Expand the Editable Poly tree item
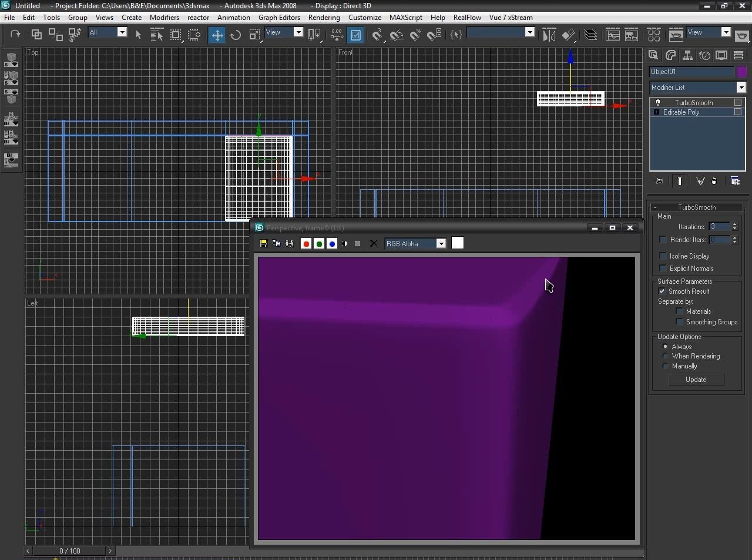The height and width of the screenshot is (560, 752). tap(656, 112)
